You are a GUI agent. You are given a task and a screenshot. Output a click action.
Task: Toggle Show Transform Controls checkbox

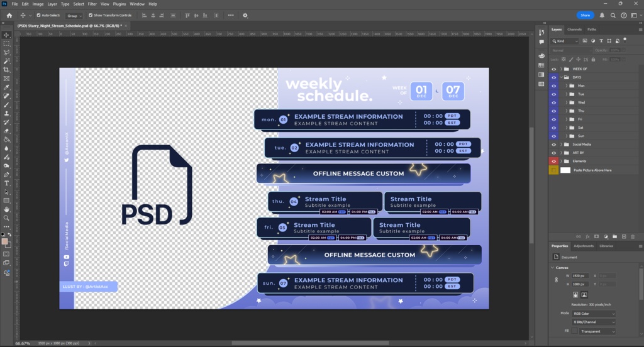(91, 15)
